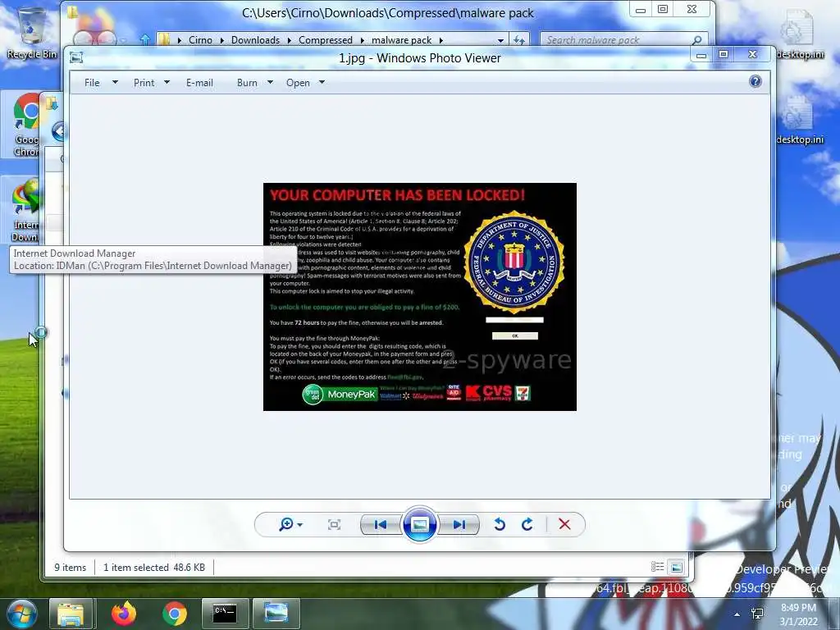This screenshot has height=630, width=840.
Task: Open the Recycle Bin desktop icon
Action: click(x=32, y=33)
